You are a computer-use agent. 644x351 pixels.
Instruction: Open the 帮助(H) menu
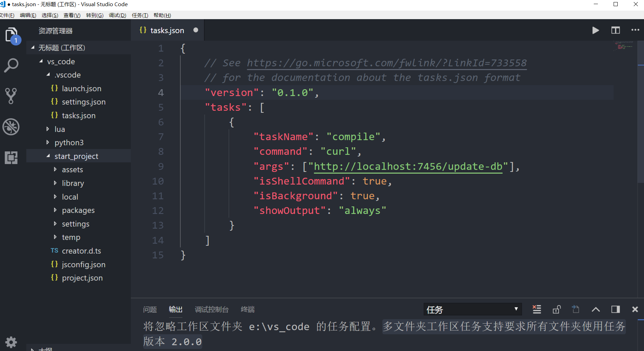click(162, 15)
